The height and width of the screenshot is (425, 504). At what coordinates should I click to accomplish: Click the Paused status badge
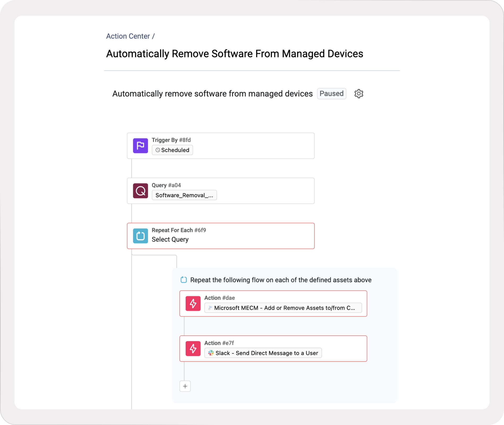pos(331,94)
